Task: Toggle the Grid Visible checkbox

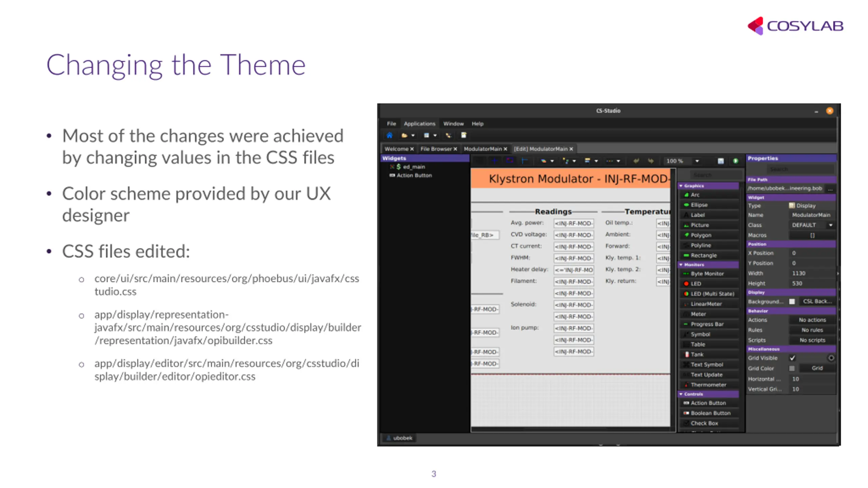Action: pos(792,358)
